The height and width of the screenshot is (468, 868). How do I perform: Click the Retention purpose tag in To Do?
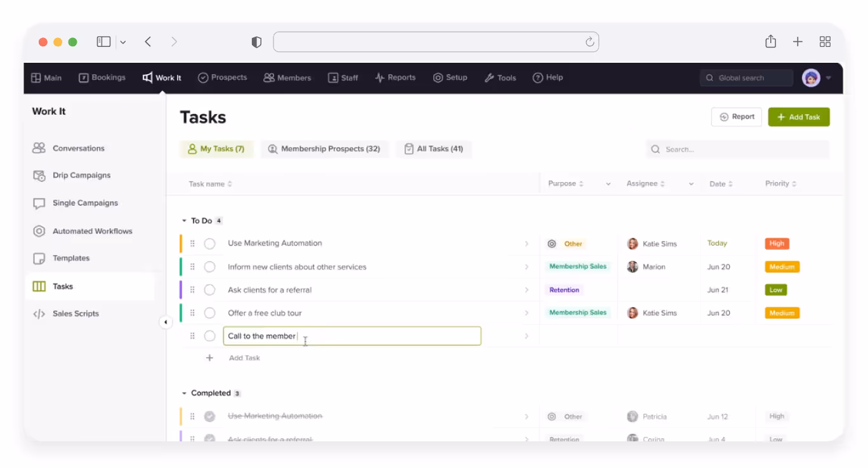click(x=564, y=290)
